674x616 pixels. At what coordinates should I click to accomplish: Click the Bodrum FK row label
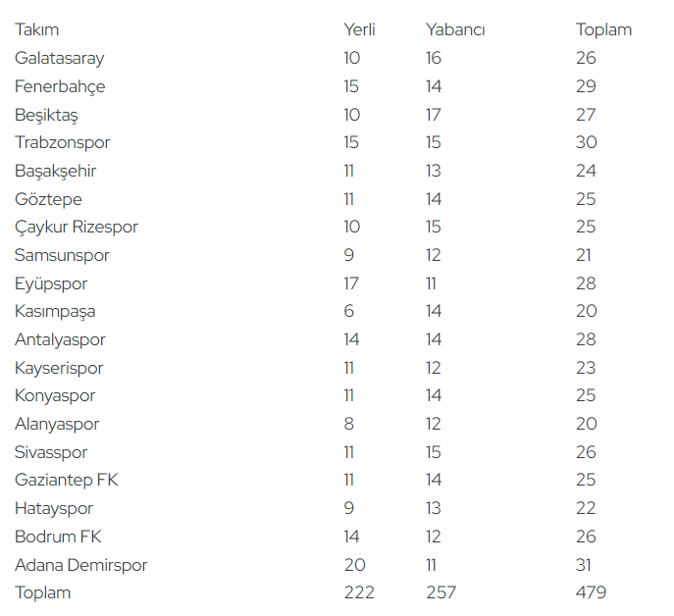[58, 536]
